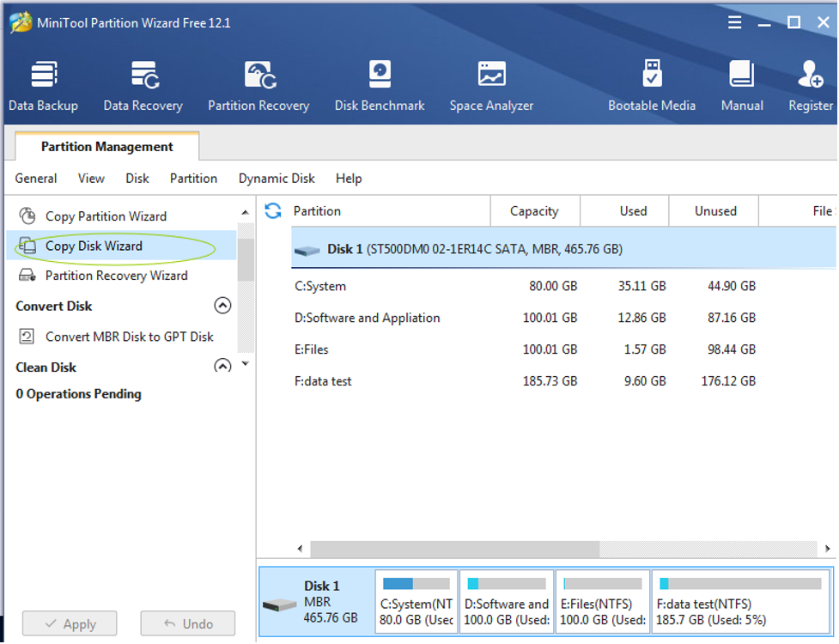Collapse the Convert Disk section

(x=222, y=306)
